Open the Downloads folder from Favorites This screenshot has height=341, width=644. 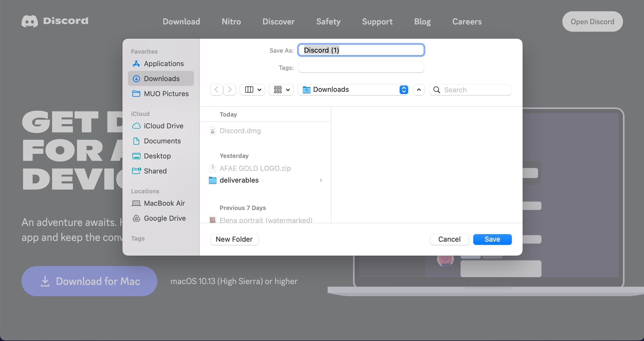click(x=162, y=78)
